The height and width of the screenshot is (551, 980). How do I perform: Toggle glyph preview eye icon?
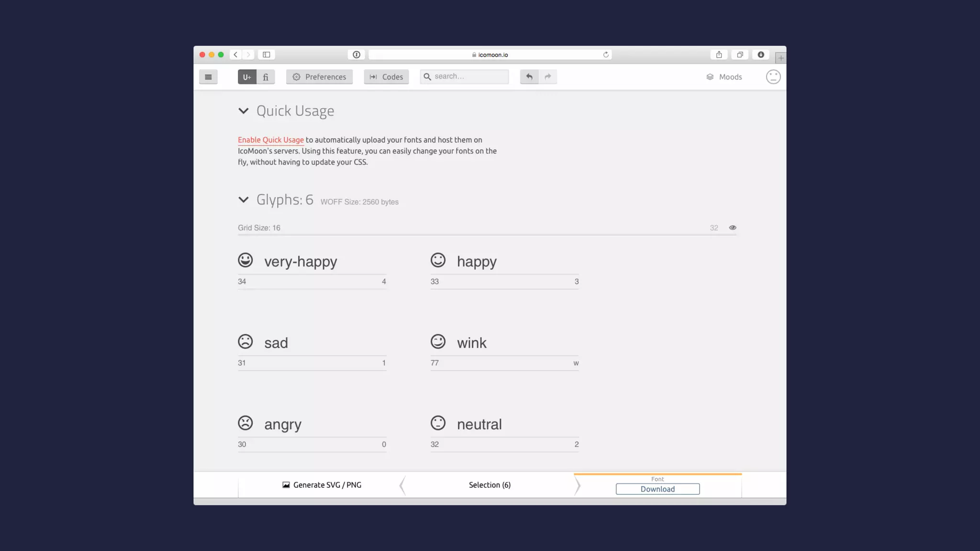click(733, 228)
